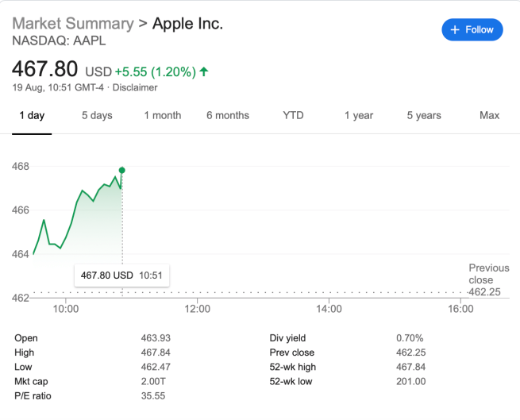Click the Mkt cap value 2.00T
The height and width of the screenshot is (420, 520).
156,381
